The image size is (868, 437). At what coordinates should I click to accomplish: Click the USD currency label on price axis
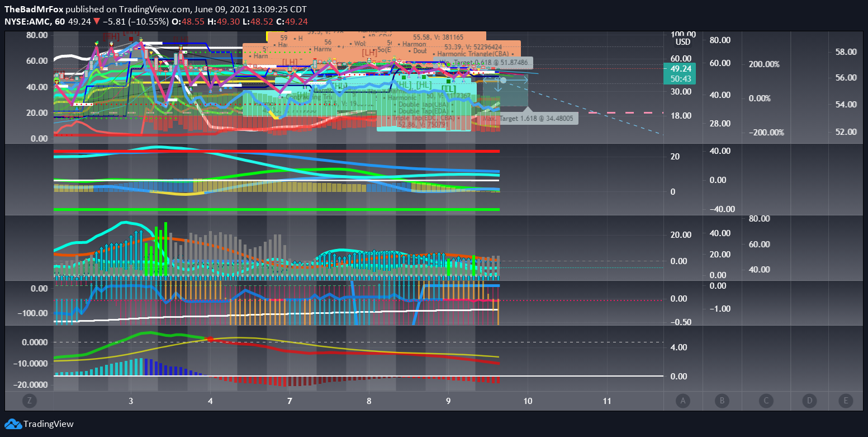click(683, 42)
